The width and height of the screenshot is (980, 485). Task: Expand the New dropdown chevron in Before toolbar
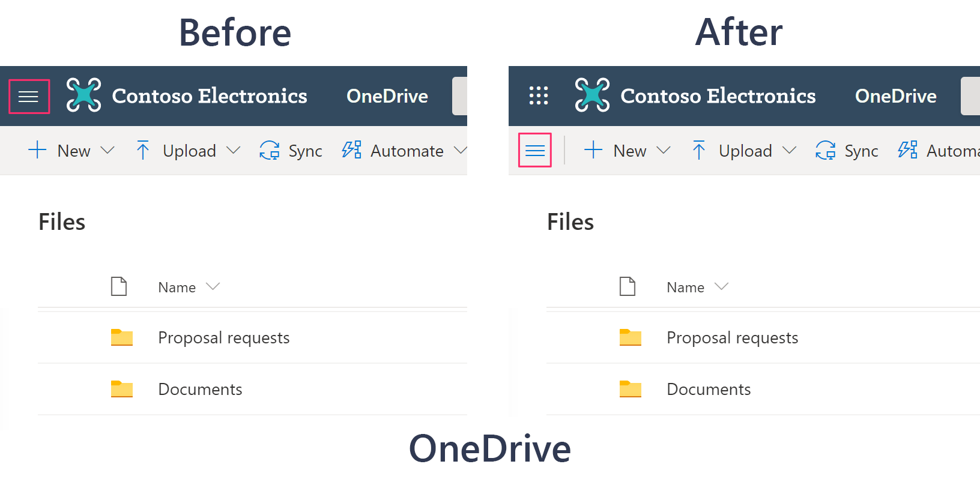[107, 150]
